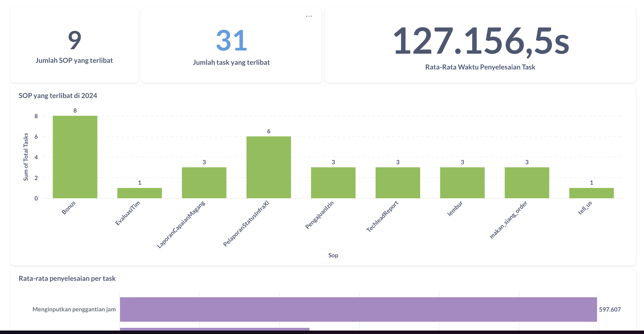Click 'Jumlah task yang terlibat' label
The height and width of the screenshot is (334, 644).
pyautogui.click(x=231, y=62)
